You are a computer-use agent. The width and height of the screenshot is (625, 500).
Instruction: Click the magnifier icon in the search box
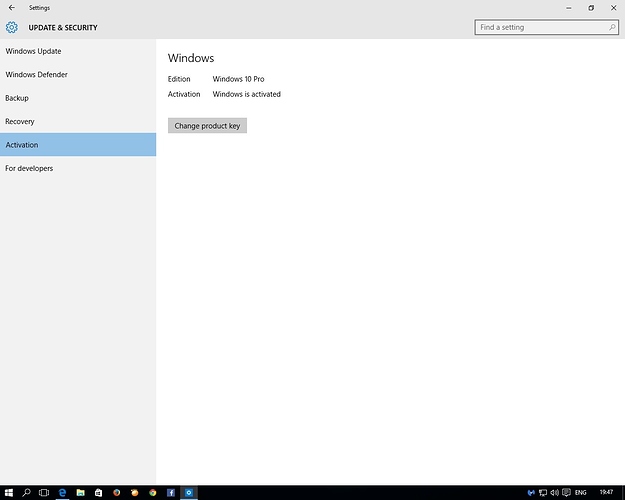coord(612,28)
